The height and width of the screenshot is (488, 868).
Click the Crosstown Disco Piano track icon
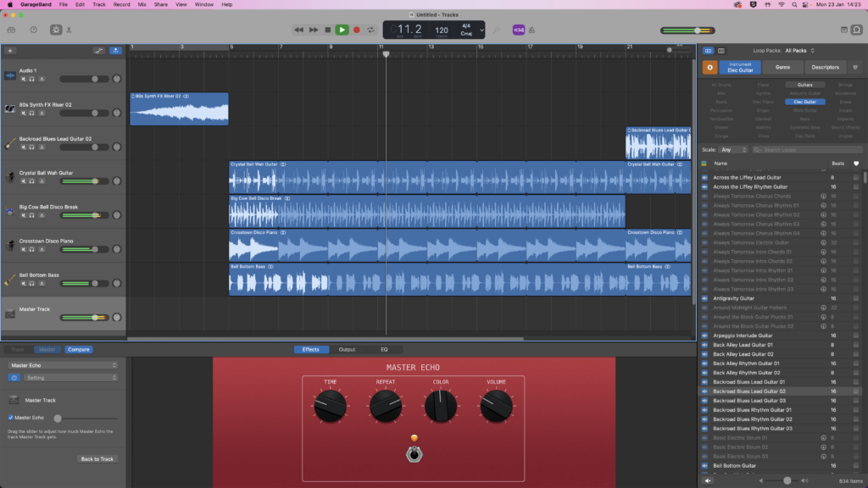pyautogui.click(x=10, y=246)
